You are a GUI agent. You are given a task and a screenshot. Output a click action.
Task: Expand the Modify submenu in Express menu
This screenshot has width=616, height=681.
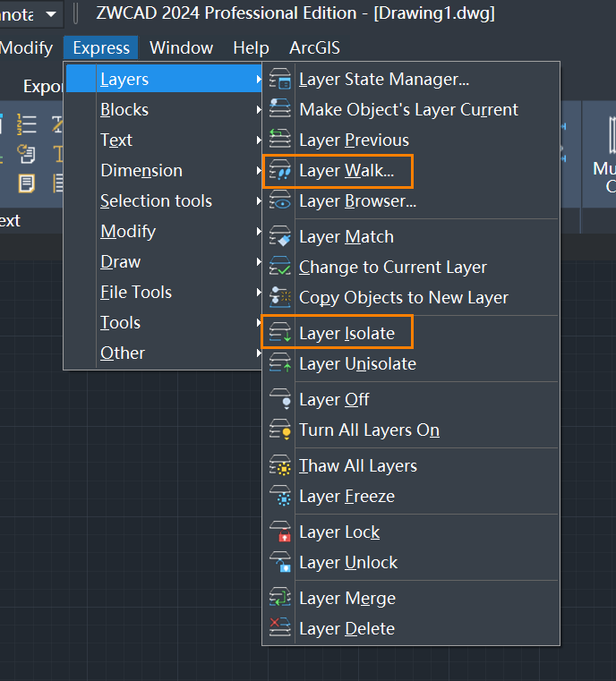pyautogui.click(x=164, y=231)
